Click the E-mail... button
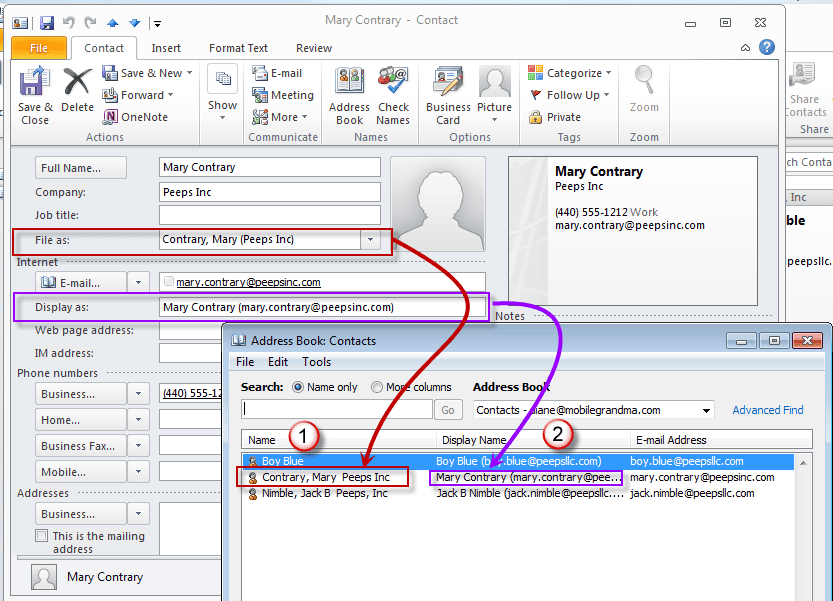833x601 pixels. (81, 283)
